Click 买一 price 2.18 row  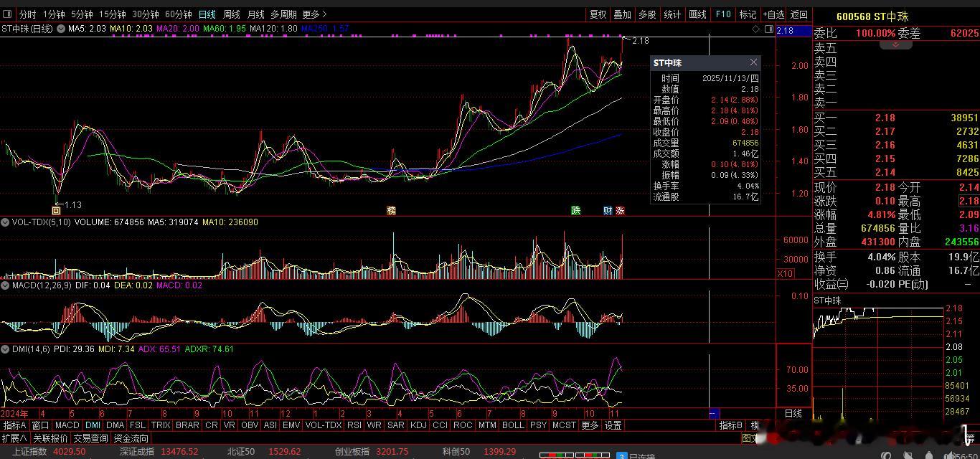896,118
